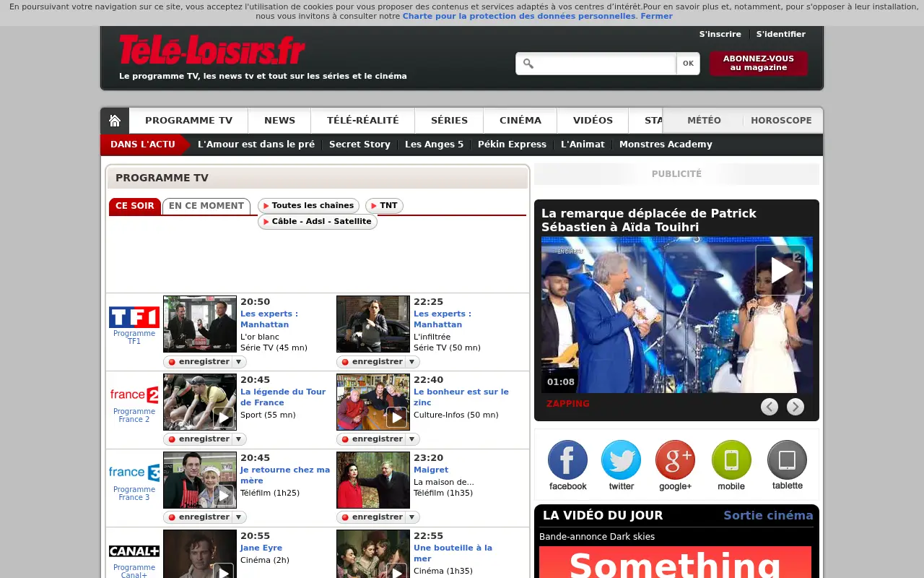The image size is (924, 578).
Task: Play the Patrick Sébastien zapping video
Action: tap(780, 270)
